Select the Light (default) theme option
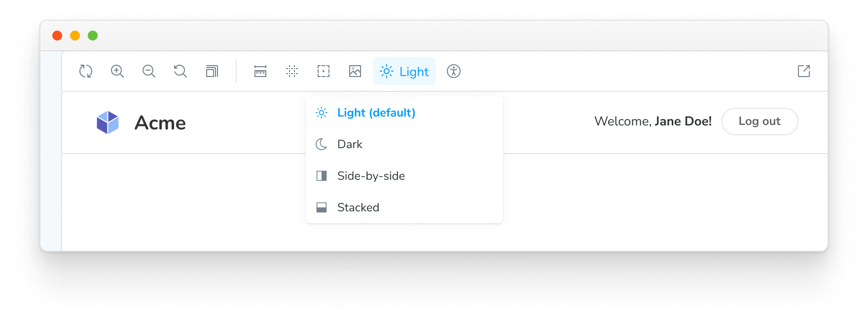The width and height of the screenshot is (868, 321). pos(376,113)
